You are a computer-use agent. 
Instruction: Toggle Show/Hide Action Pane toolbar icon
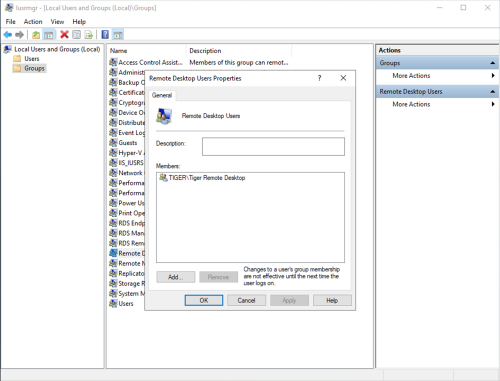point(118,35)
